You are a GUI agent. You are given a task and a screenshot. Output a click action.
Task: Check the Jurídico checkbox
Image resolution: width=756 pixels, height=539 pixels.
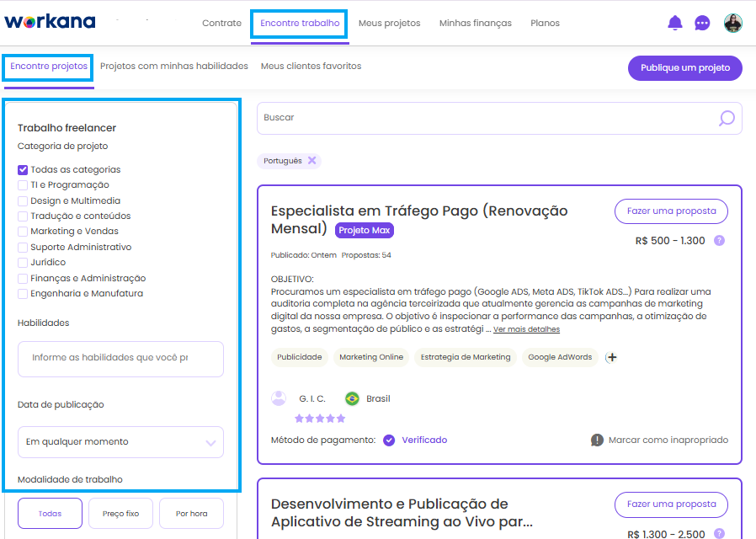point(23,263)
